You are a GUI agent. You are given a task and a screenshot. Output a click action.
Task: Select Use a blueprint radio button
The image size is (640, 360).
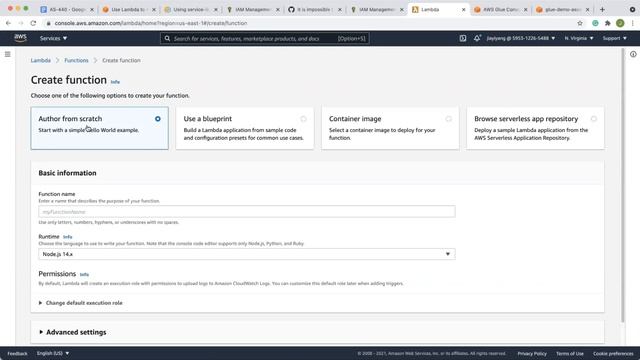tap(303, 119)
